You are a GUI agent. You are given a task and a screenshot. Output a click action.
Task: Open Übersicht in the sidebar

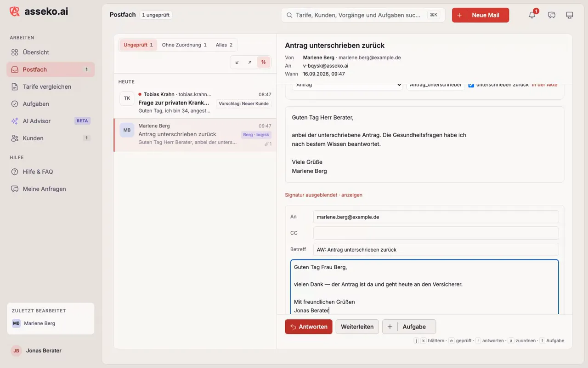(51, 52)
